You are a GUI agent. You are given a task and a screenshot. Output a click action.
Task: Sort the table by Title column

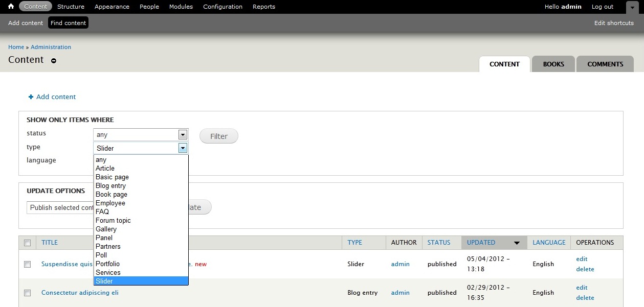click(x=50, y=243)
